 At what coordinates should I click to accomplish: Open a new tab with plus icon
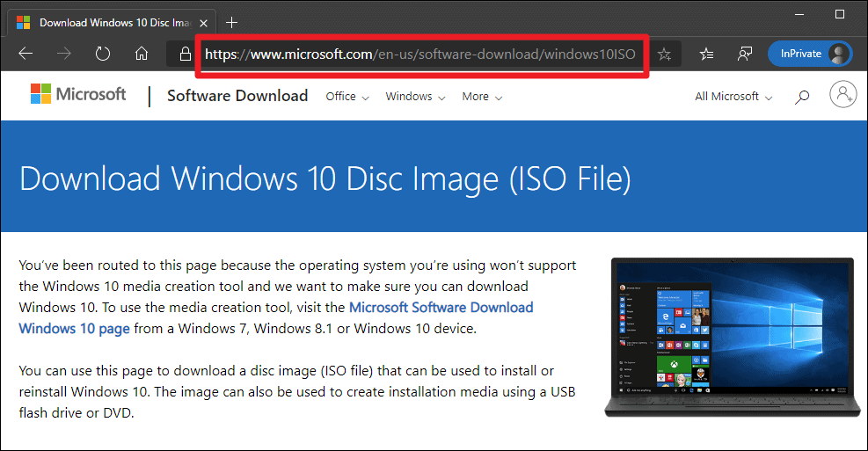point(232,23)
